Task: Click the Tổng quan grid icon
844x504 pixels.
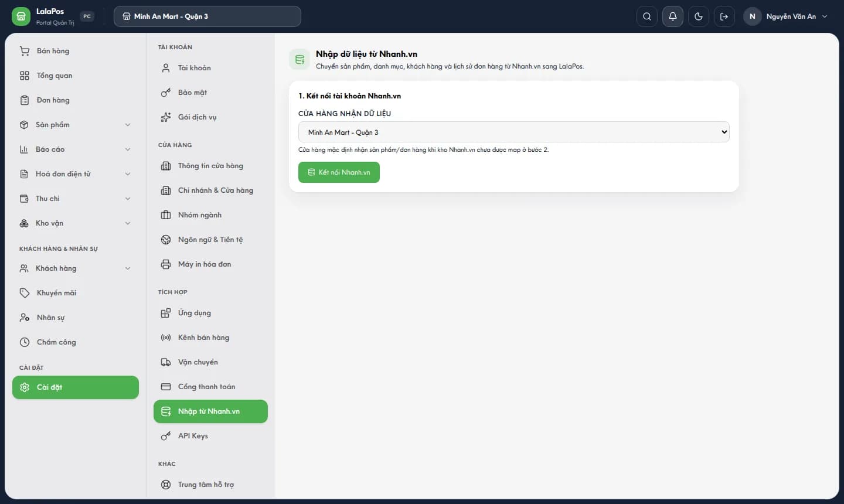Action: tap(25, 76)
